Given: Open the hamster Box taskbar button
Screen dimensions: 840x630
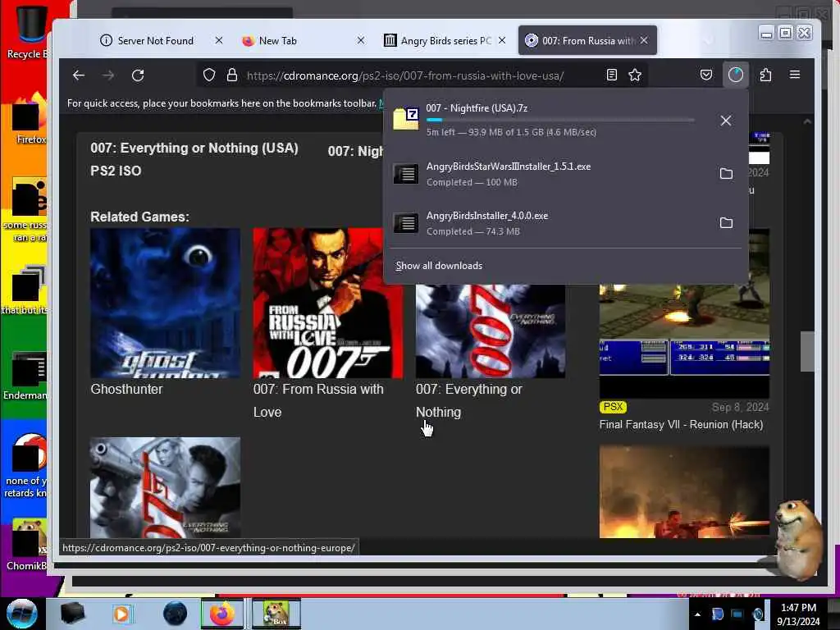Looking at the screenshot, I should point(276,614).
